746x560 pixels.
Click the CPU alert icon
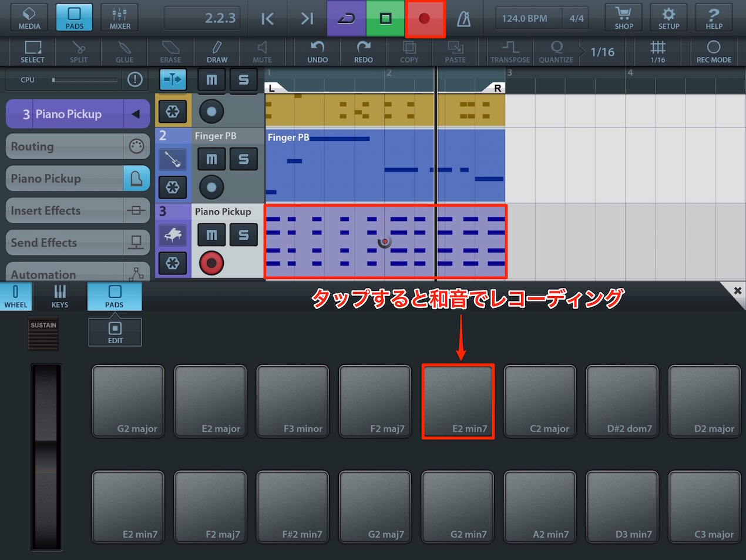[x=135, y=79]
